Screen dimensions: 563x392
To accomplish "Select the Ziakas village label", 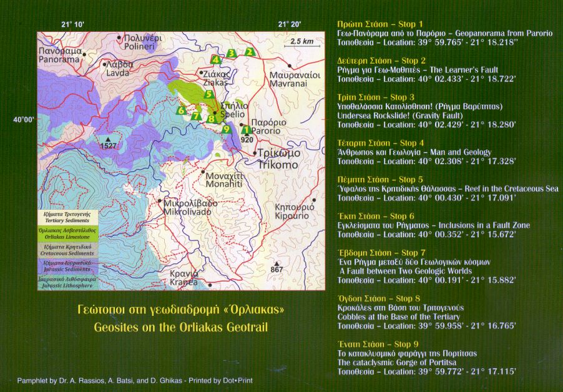I will [216, 79].
